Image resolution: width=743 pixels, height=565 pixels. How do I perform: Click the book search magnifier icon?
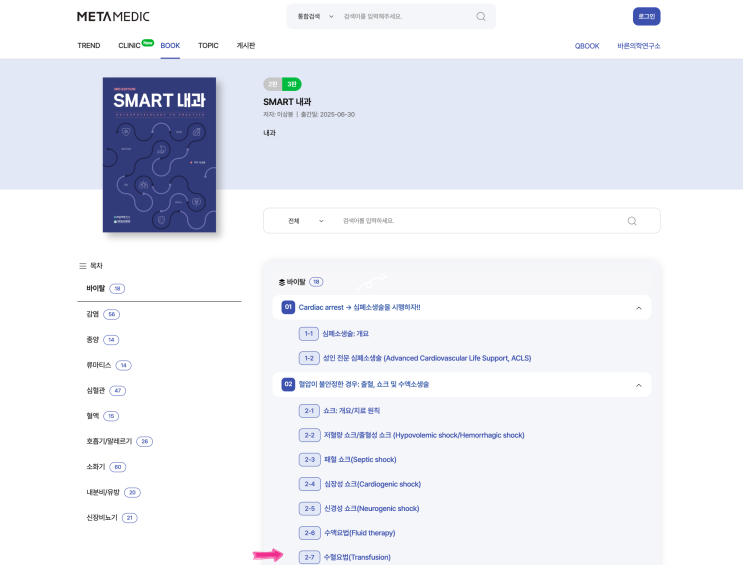click(x=632, y=221)
